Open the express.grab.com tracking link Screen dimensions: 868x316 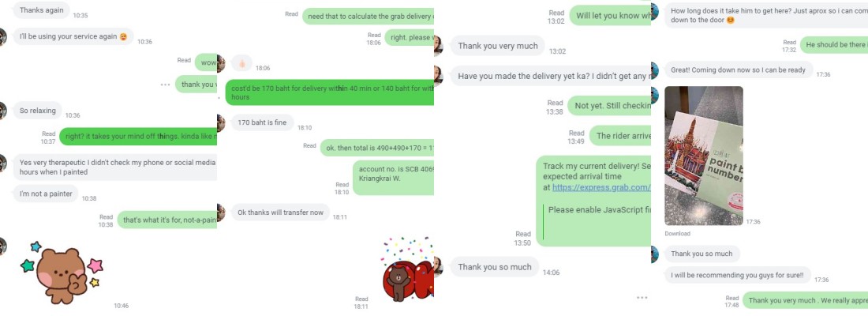click(601, 187)
